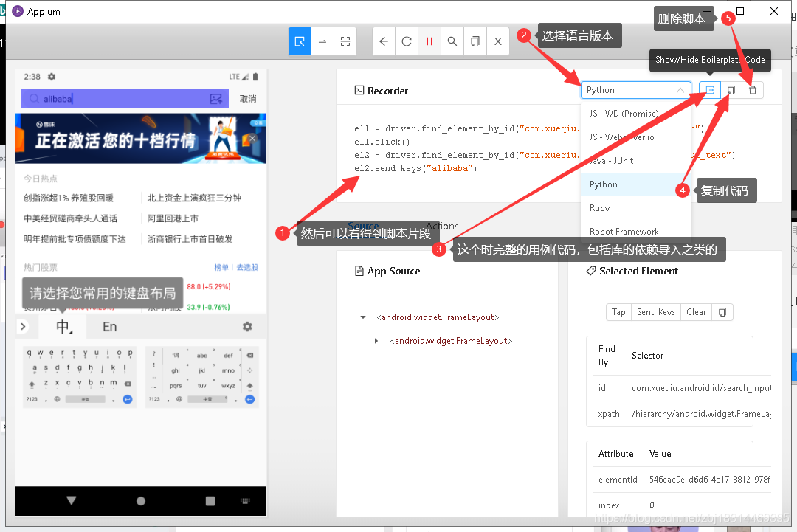This screenshot has width=797, height=532.
Task: Click elementId value 546cac9e-d6d6
Action: 710,479
